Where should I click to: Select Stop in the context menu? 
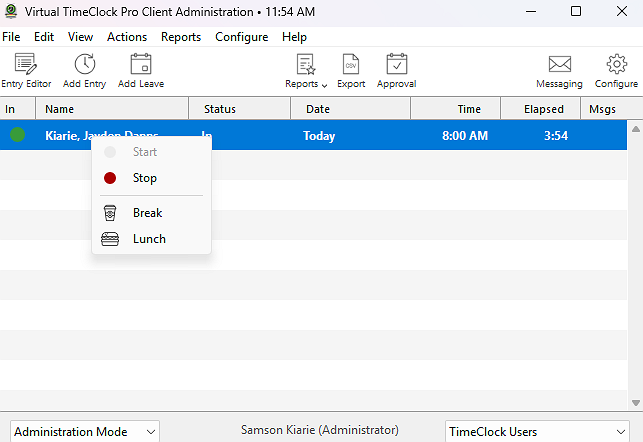coord(151,178)
